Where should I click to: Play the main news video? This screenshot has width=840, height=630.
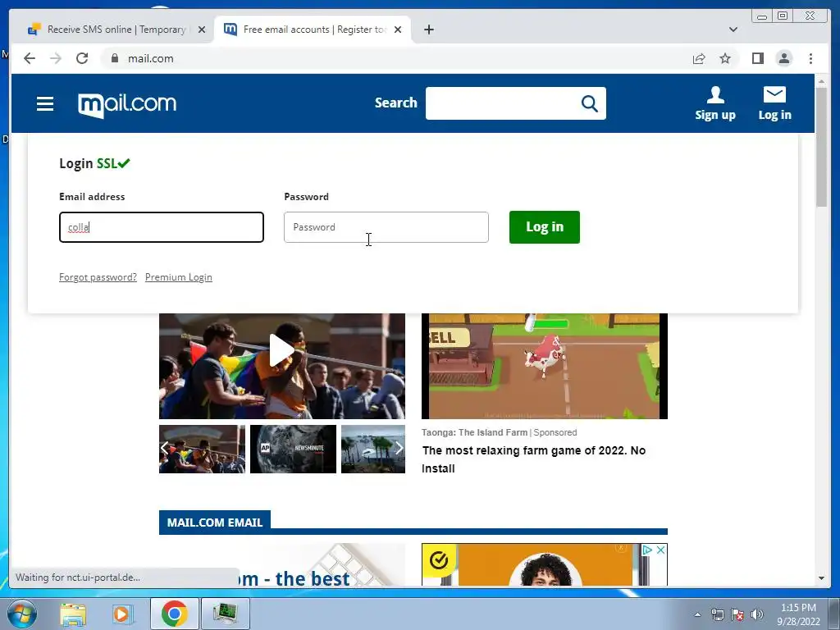point(281,350)
